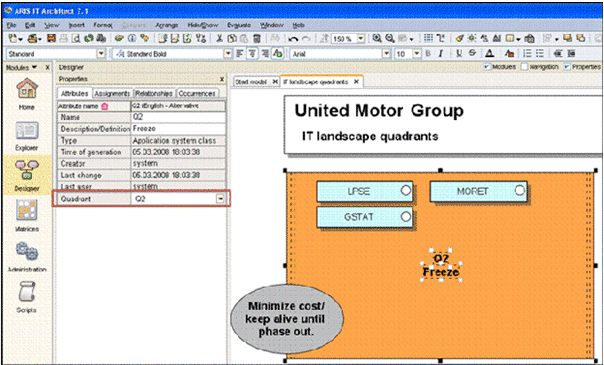Close the IT landscape quadrants tab
This screenshot has width=604, height=365.
356,82
